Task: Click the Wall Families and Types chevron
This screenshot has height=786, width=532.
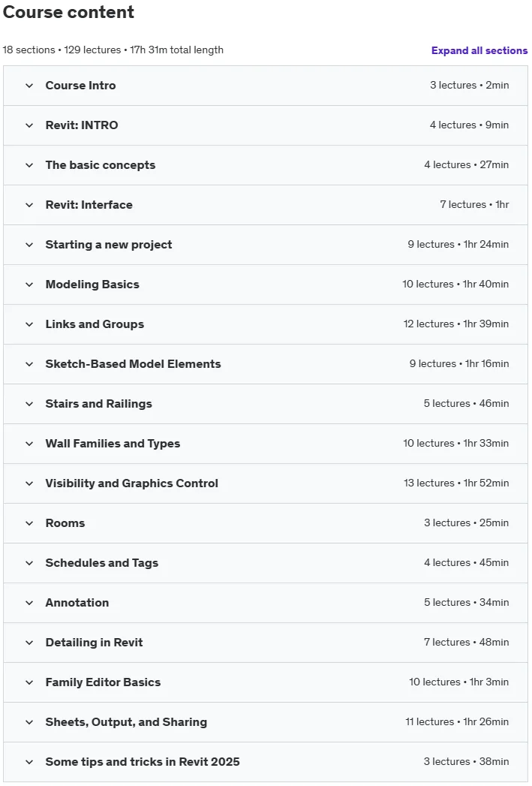Action: point(29,444)
